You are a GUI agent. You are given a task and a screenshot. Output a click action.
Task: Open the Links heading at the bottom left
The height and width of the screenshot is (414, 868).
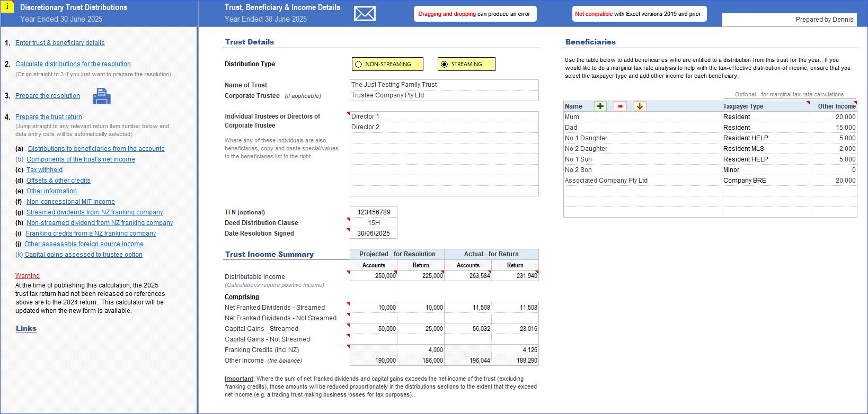26,329
